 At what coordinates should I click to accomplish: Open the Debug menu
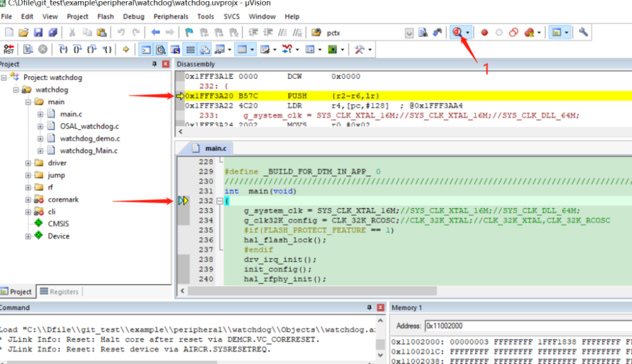133,16
